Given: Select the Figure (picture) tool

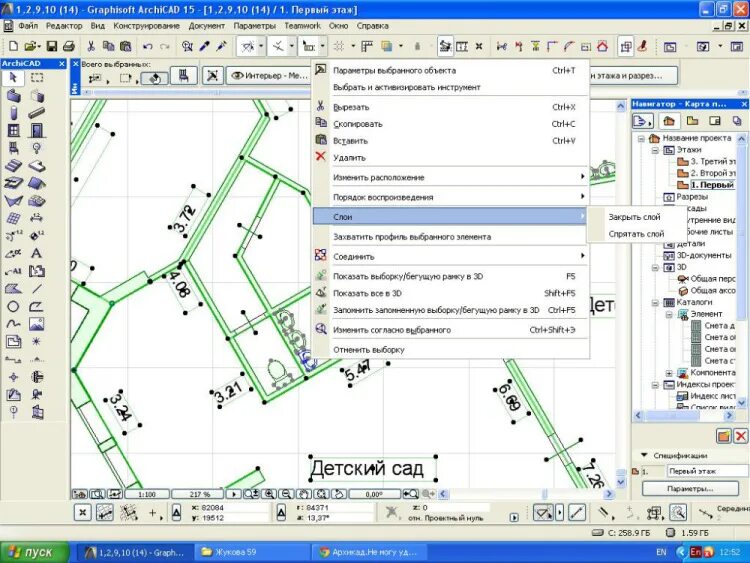Looking at the screenshot, I should tap(36, 324).
